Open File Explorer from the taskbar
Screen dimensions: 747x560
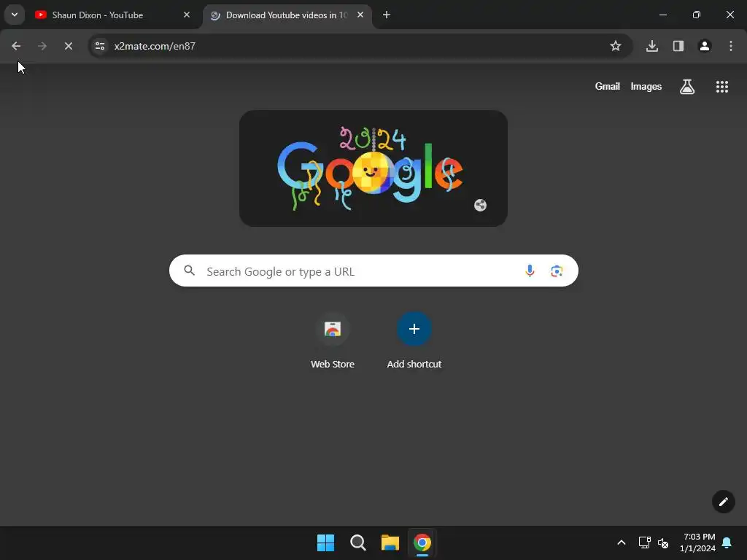pos(390,542)
